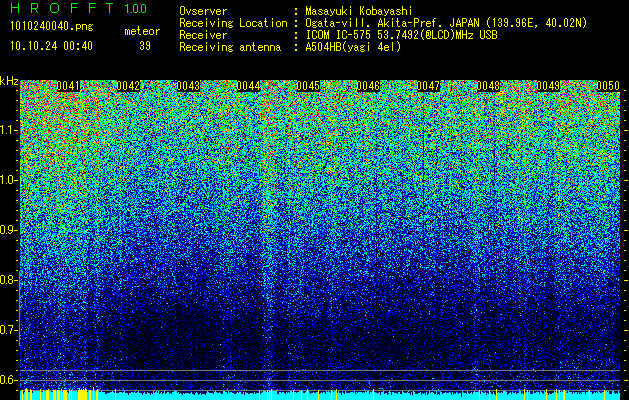The image size is (629, 400).
Task: Click the A504HB(yagi 4el) antenna text
Action: [x=353, y=47]
